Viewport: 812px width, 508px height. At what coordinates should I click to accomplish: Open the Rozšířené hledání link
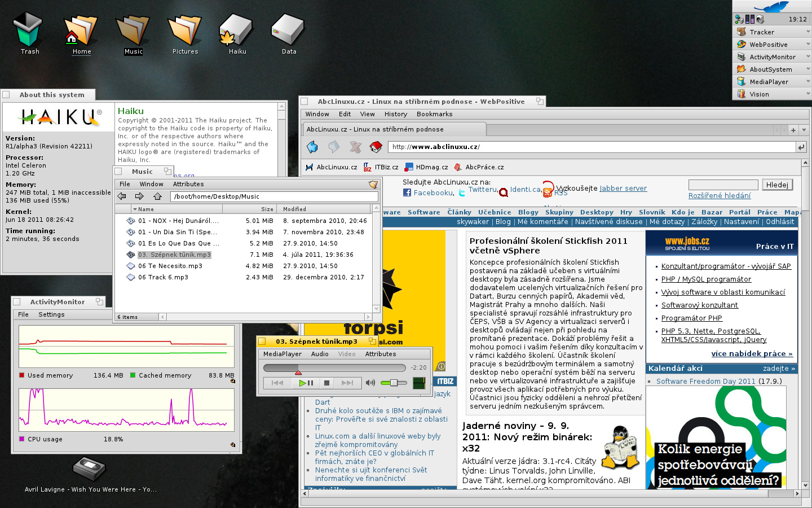pyautogui.click(x=720, y=196)
